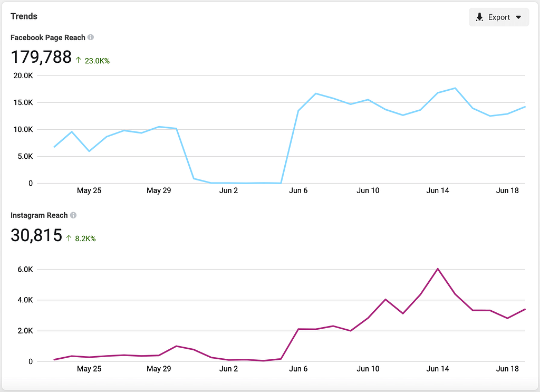
Task: Select the Trends heading
Action: [x=24, y=16]
